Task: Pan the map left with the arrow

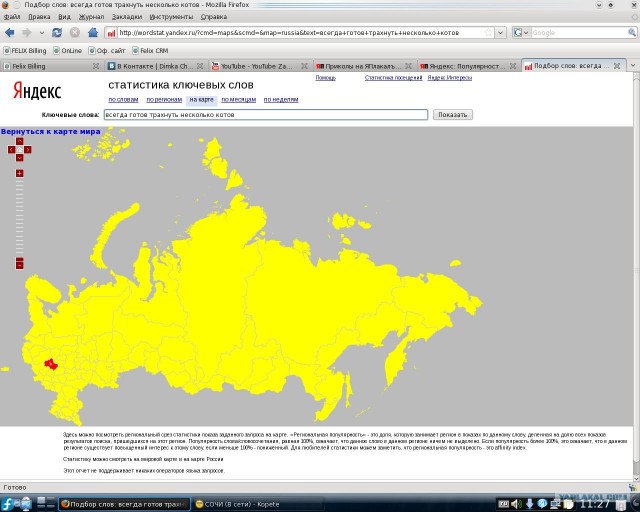Action: [x=11, y=150]
